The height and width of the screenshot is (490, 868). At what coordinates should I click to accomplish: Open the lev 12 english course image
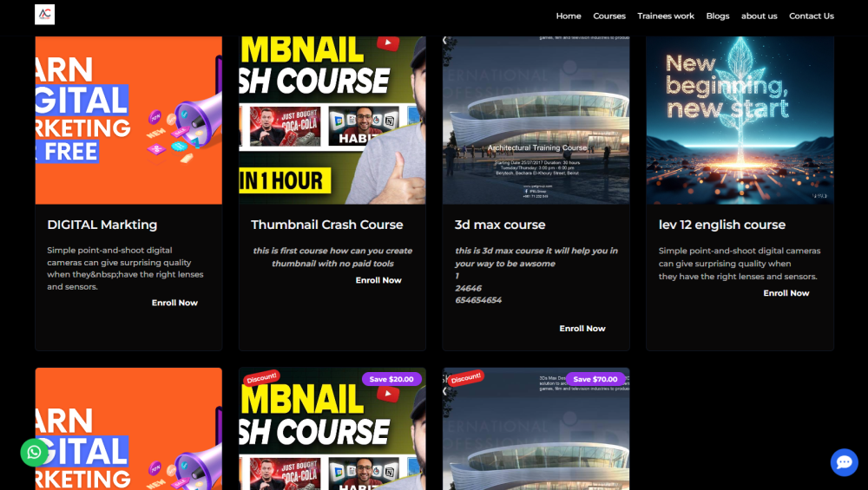click(x=740, y=120)
